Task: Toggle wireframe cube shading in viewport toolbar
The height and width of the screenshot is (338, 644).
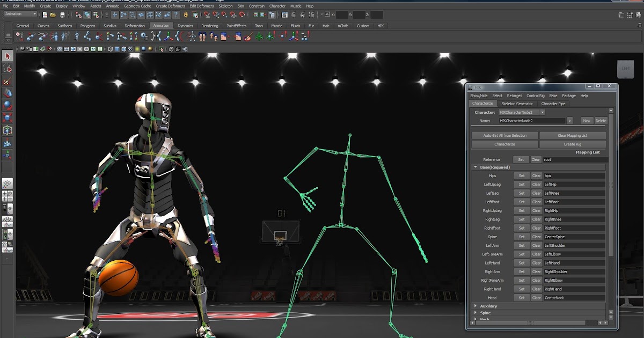Action: tap(110, 49)
